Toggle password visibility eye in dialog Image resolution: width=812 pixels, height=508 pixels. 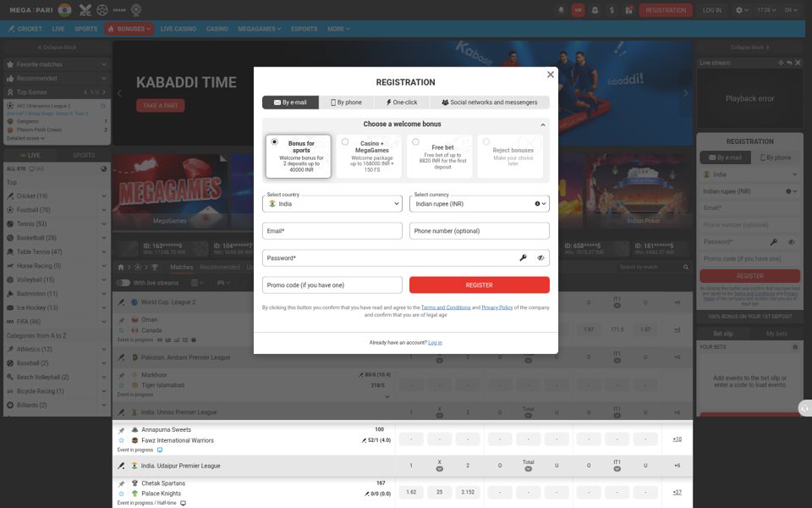click(540, 257)
